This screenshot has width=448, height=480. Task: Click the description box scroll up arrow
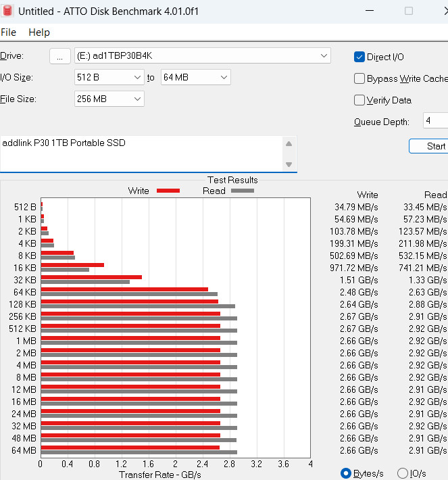pos(289,144)
